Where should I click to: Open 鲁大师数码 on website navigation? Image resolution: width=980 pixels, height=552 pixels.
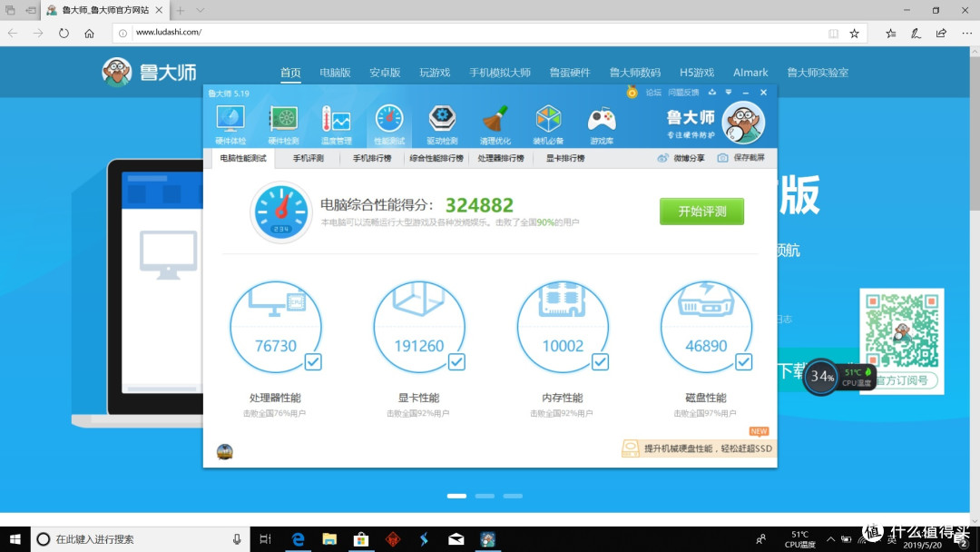tap(635, 73)
